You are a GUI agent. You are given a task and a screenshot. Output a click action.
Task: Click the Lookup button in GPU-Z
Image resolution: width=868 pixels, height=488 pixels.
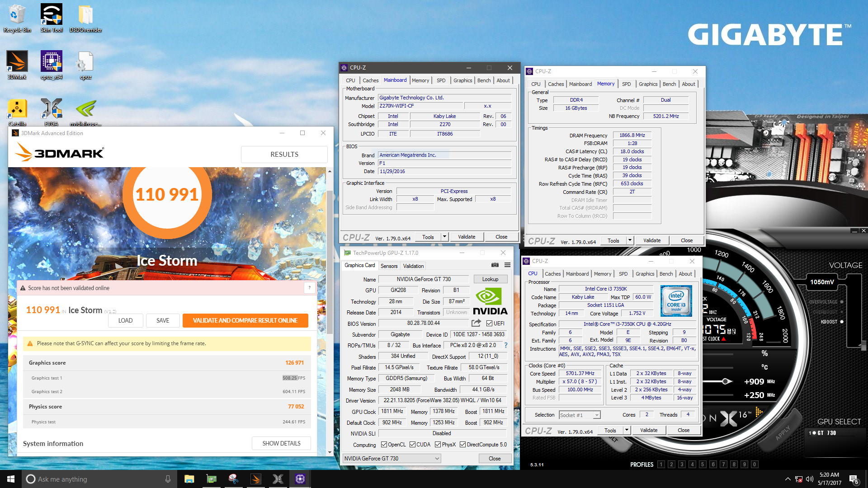[x=490, y=279]
